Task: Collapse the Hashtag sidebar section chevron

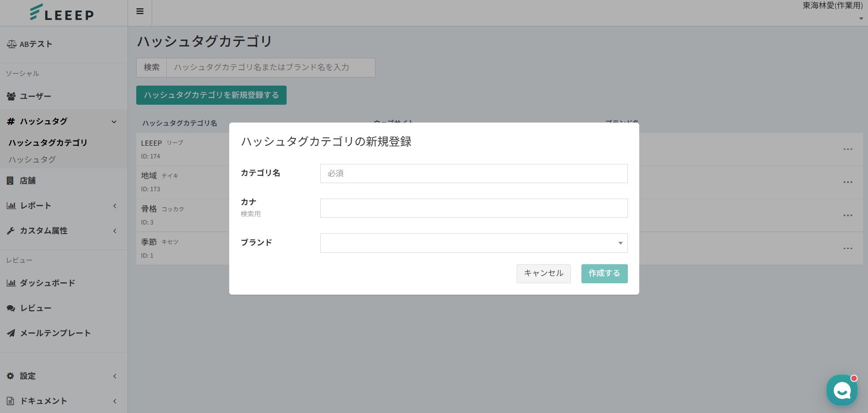Action: pos(114,122)
